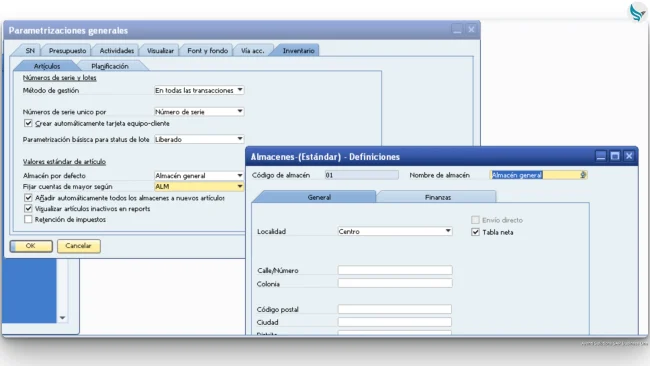Screen dimensions: 650x366
Task: Open the Vía acc. tab
Action: [x=252, y=51]
